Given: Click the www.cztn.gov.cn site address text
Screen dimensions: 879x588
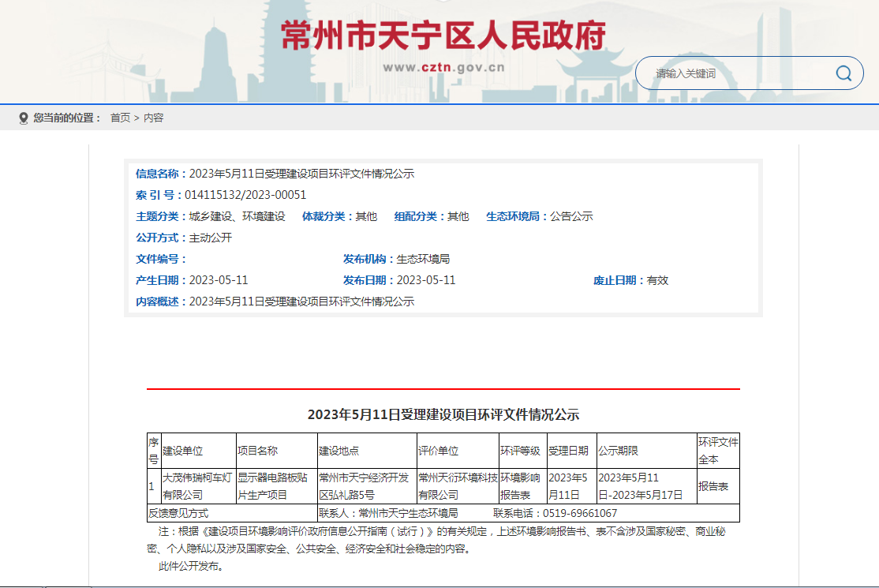Looking at the screenshot, I should [443, 68].
